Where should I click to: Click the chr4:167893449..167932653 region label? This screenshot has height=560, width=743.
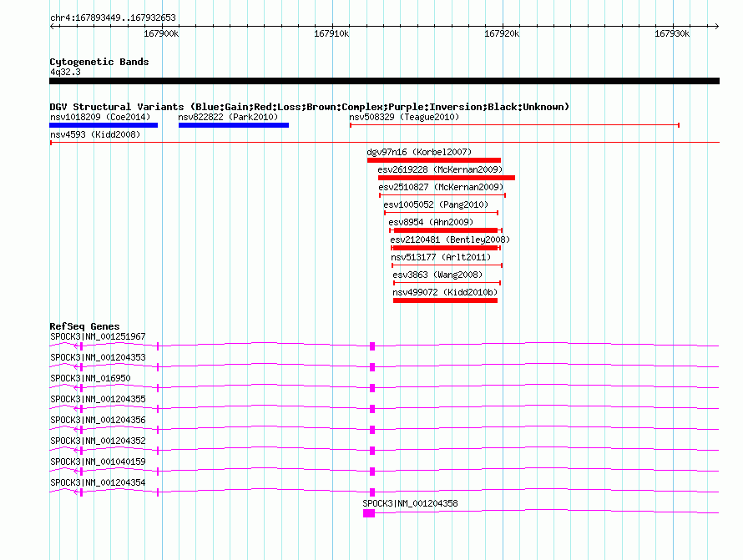[113, 18]
